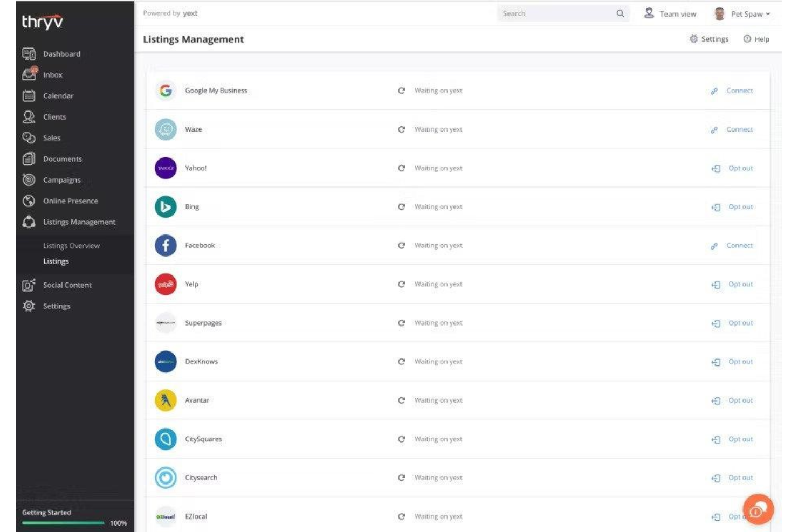
Task: Refresh the Yelp listing status
Action: pos(401,284)
